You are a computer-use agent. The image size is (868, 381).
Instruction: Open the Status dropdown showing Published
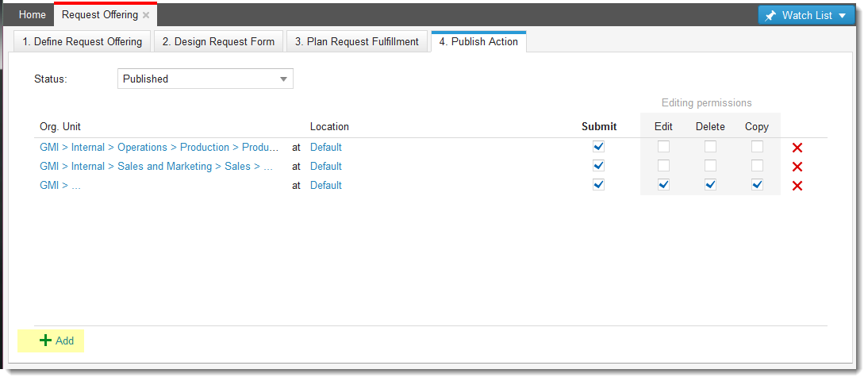(x=205, y=79)
